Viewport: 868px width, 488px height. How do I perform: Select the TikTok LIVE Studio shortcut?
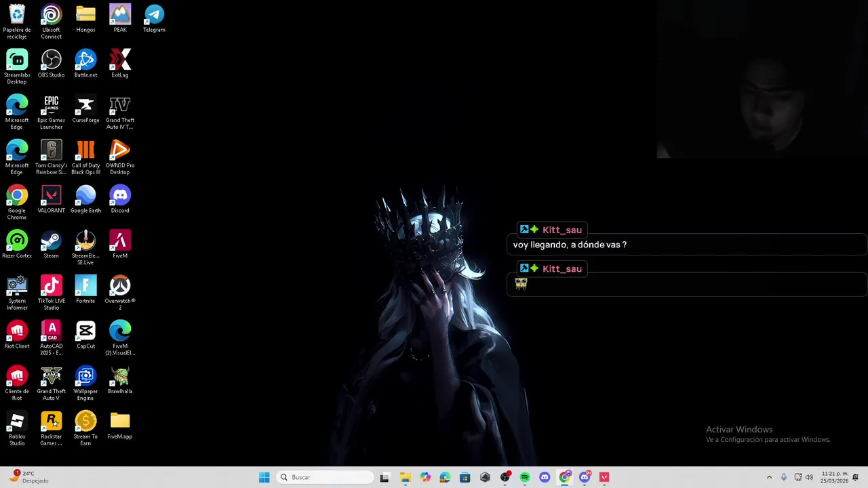pos(52,293)
